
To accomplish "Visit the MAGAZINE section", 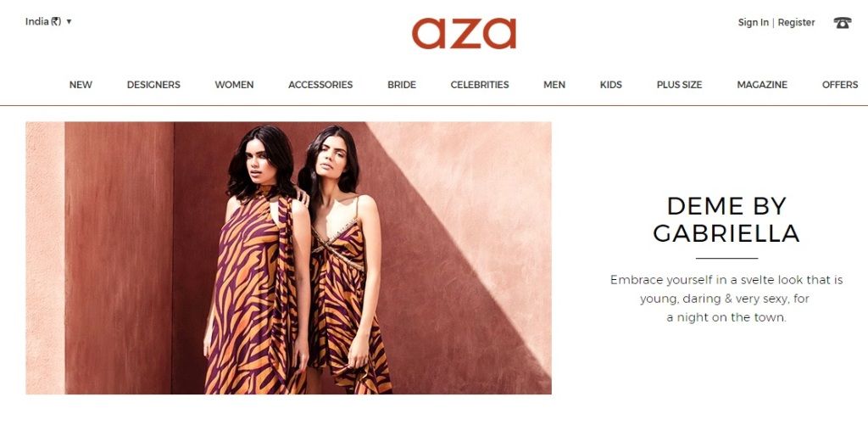I will click(x=762, y=85).
